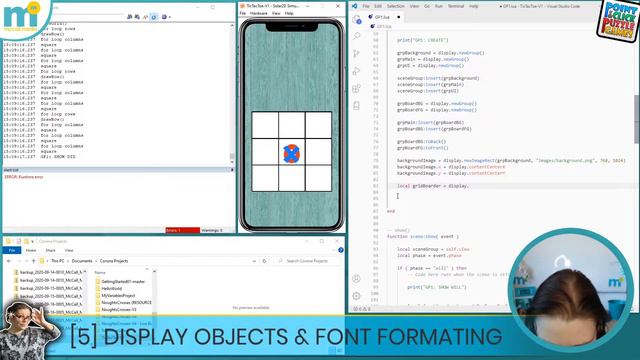Click the highlighted console toolbar icon
The image size is (640, 360).
[154, 17]
